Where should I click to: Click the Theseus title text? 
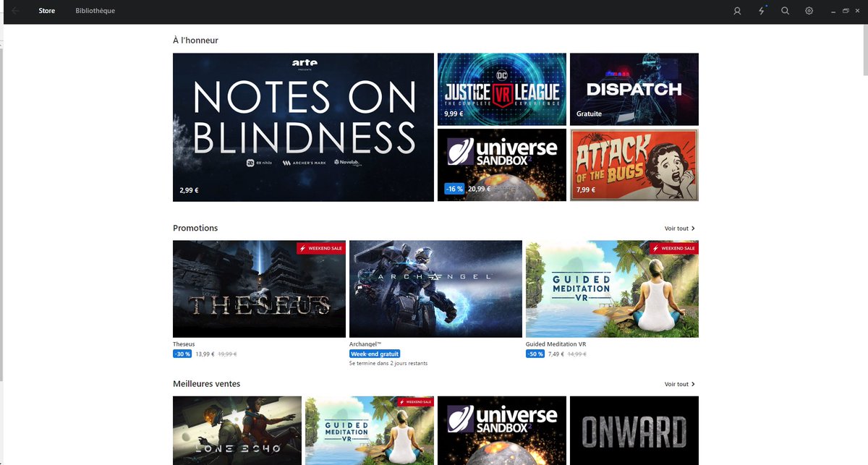point(184,344)
